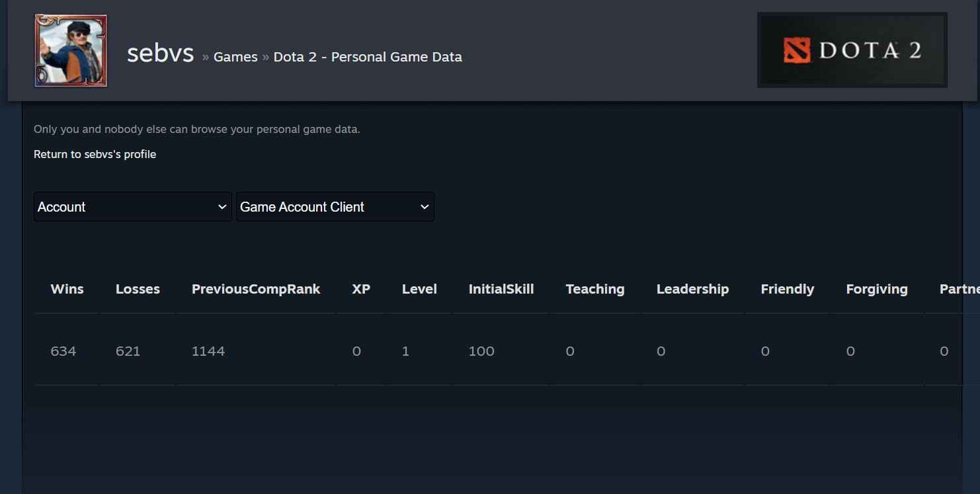Click the Losses column header
This screenshot has height=494, width=980.
(x=138, y=289)
